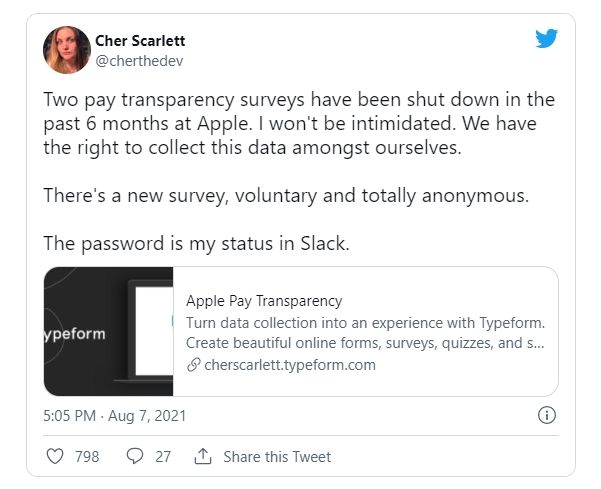Open Cher Scarlett's profile picture
601x489 pixels.
[67, 50]
